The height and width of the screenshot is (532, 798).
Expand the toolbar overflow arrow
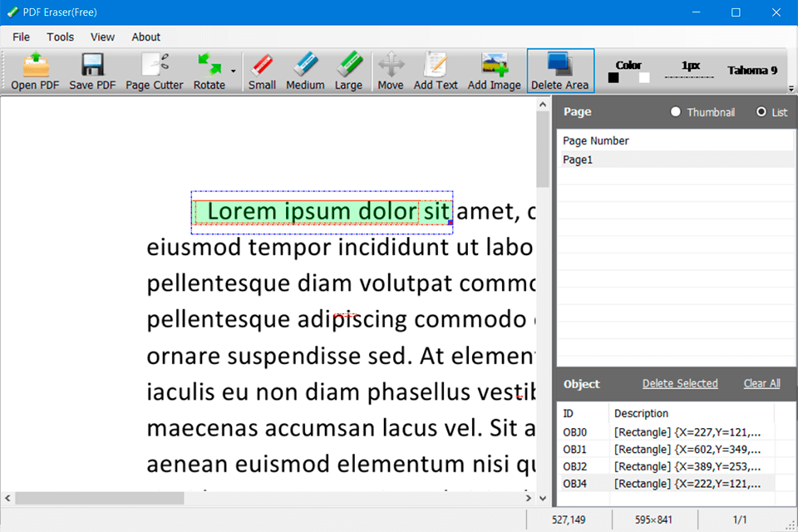click(x=791, y=89)
